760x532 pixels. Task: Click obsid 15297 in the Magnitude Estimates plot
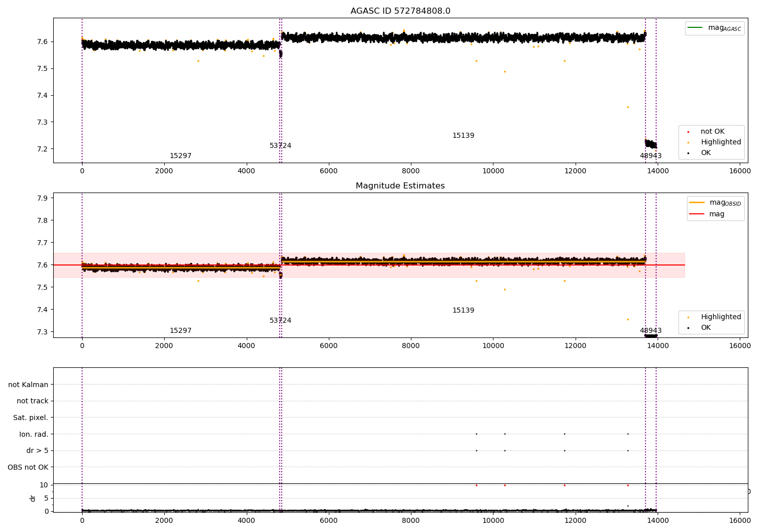click(180, 331)
